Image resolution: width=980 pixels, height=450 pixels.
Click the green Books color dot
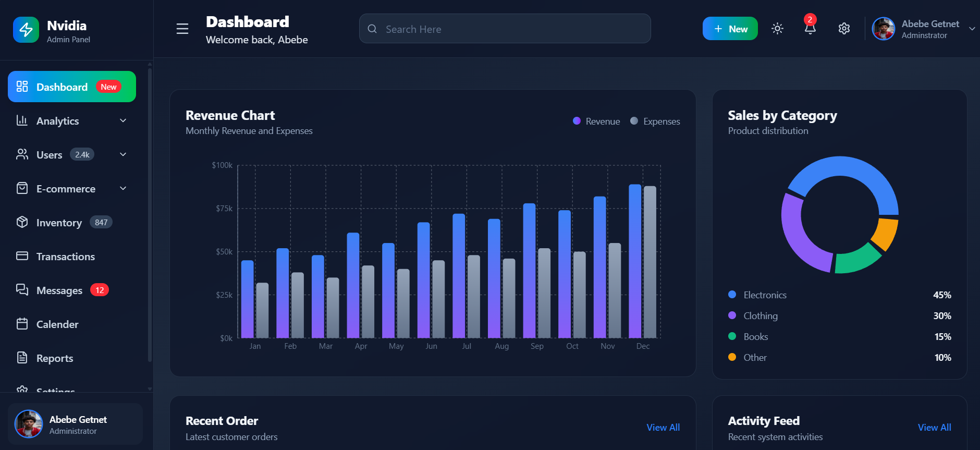[732, 336]
